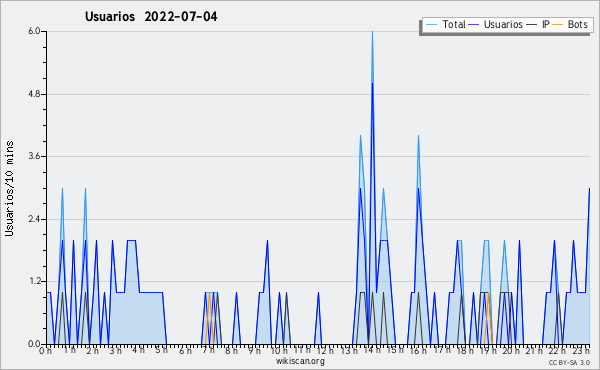Click the 12 h x-axis label
Viewport: 600px width, 370px height.
point(325,350)
